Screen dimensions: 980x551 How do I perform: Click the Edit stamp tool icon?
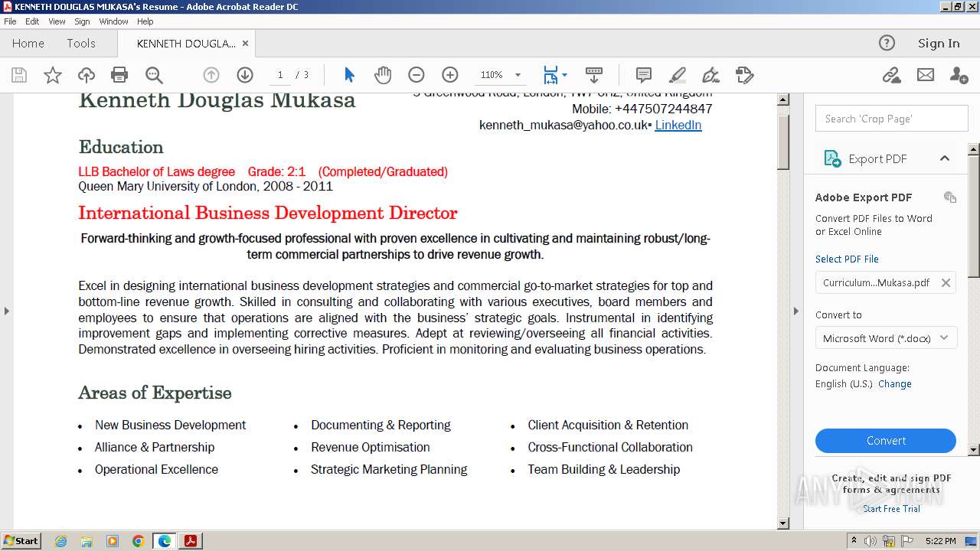tap(745, 75)
